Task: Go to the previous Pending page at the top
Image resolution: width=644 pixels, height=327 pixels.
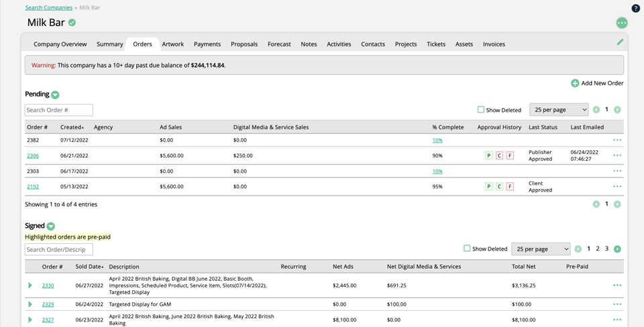Action: (x=596, y=109)
